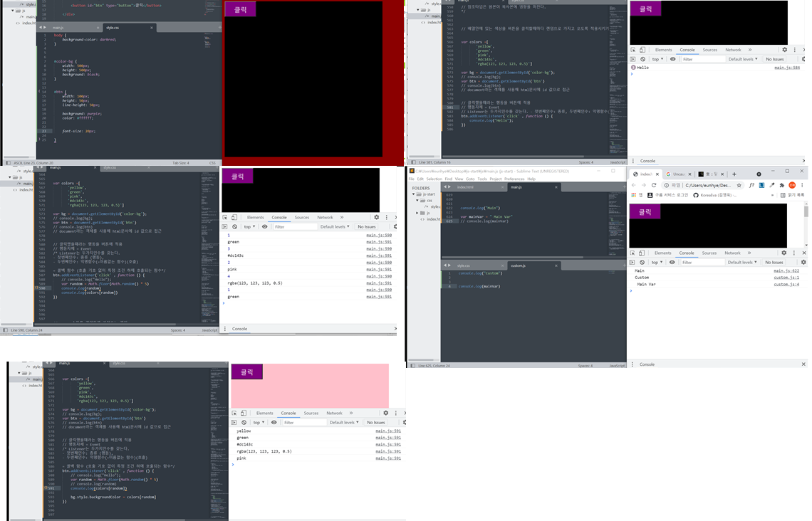Click Chrome back arrow button
This screenshot has width=812, height=521.
coord(634,185)
